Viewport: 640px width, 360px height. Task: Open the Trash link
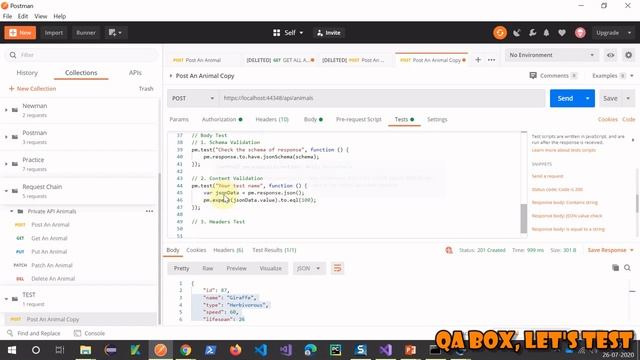(146, 89)
